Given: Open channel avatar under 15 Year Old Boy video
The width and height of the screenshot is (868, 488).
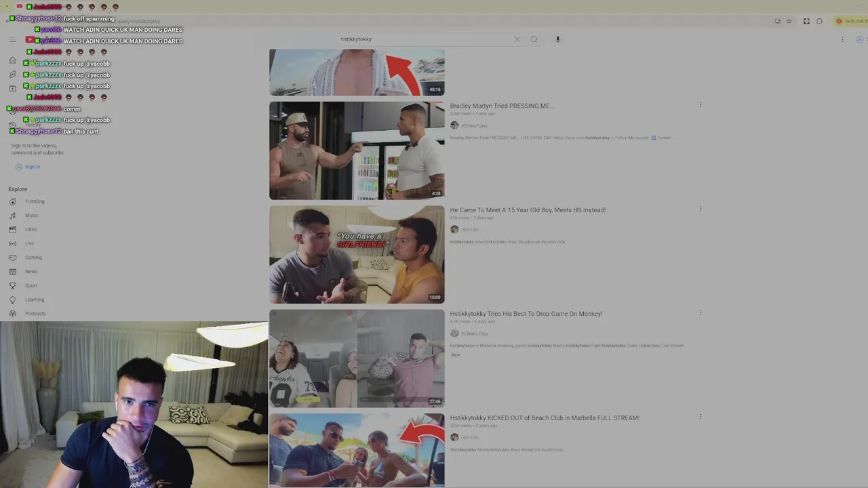Looking at the screenshot, I should pyautogui.click(x=454, y=229).
